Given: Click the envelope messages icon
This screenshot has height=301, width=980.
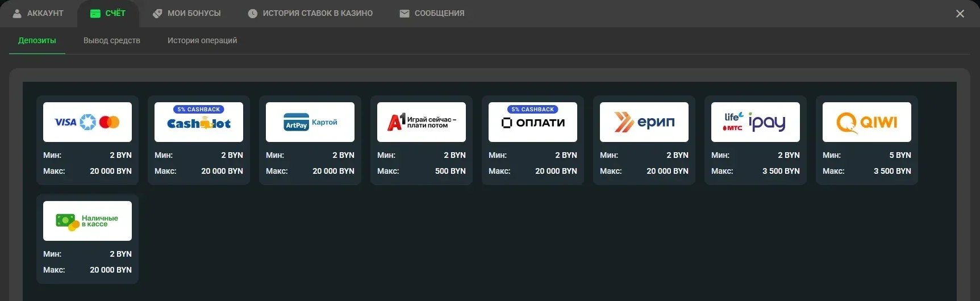Looking at the screenshot, I should [x=404, y=13].
